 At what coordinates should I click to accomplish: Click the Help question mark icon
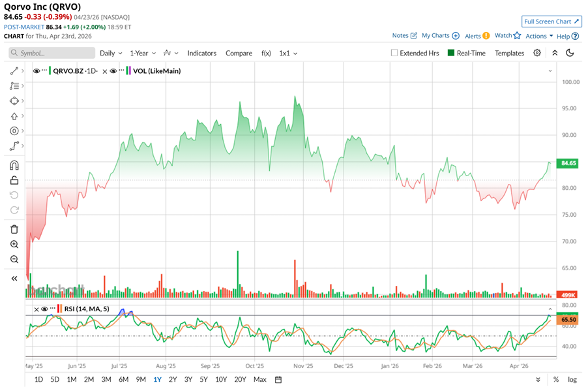(x=575, y=37)
